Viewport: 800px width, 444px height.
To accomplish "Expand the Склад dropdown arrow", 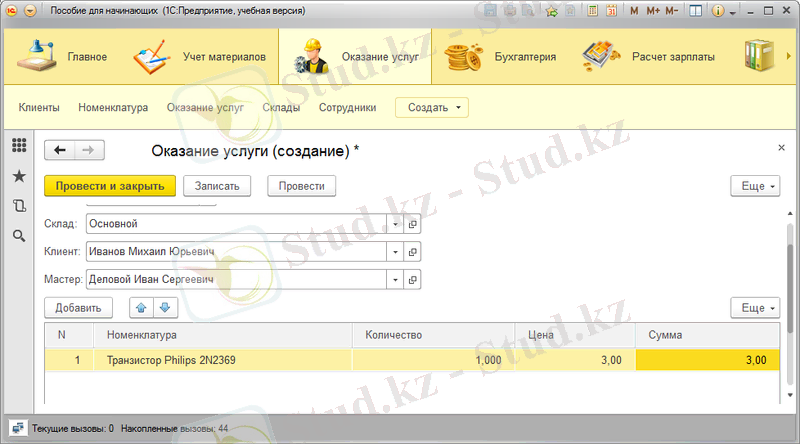I will point(395,224).
